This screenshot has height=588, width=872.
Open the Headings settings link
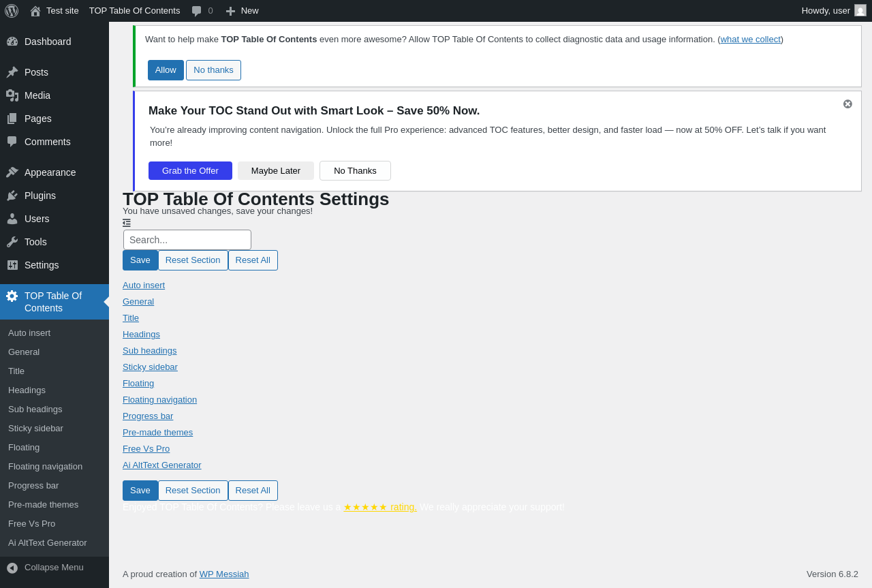coord(141,335)
